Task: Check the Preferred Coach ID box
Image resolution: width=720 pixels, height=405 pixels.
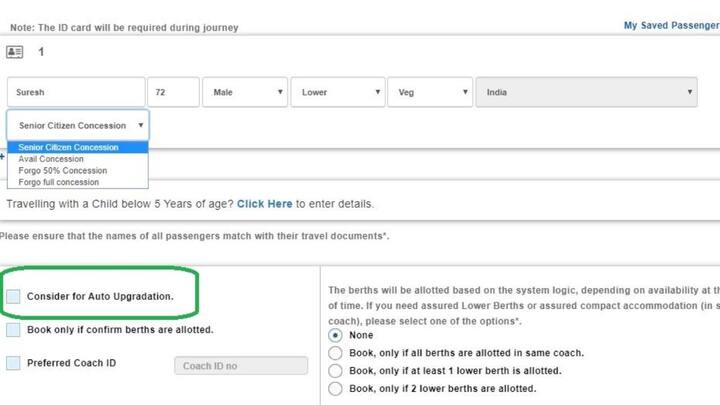Action: click(13, 363)
